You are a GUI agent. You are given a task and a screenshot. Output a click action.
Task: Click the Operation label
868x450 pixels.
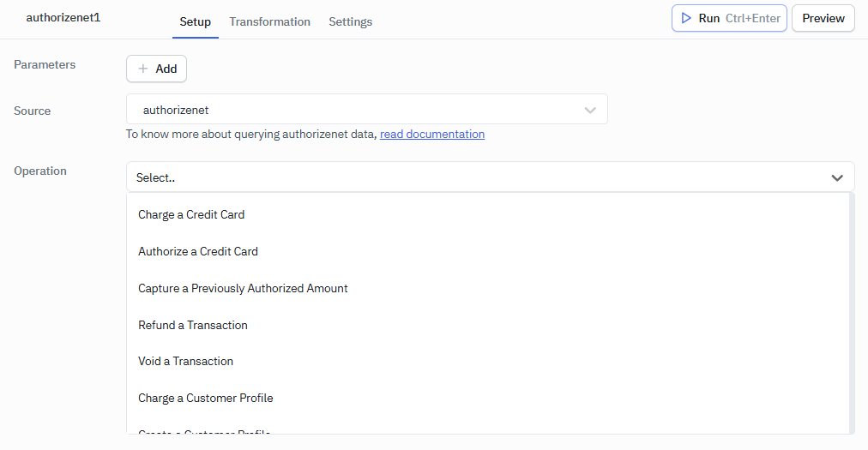(39, 171)
